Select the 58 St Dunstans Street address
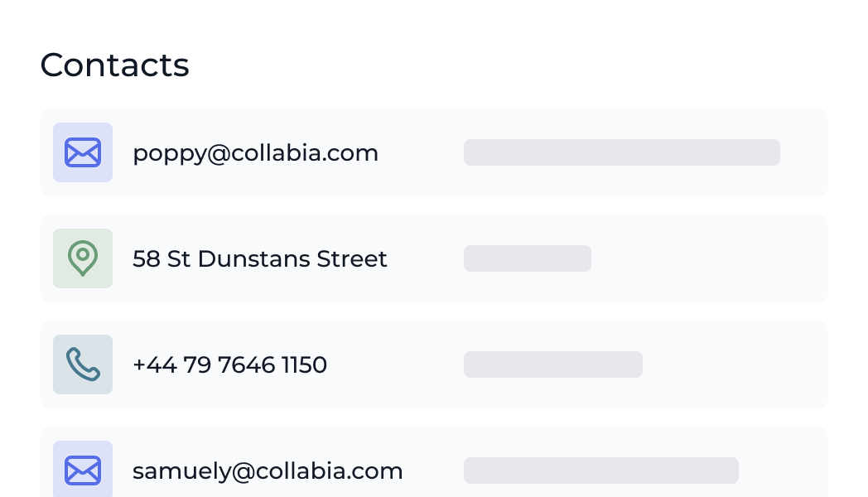 pos(259,259)
